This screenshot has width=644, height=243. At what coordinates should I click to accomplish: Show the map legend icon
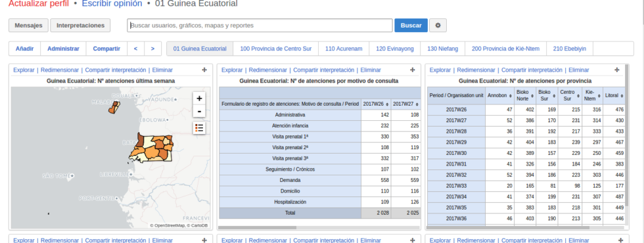199,128
